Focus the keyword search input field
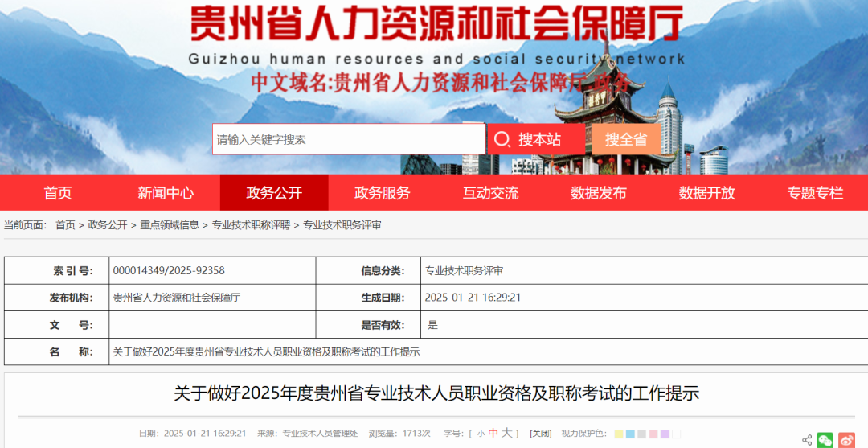 (349, 139)
